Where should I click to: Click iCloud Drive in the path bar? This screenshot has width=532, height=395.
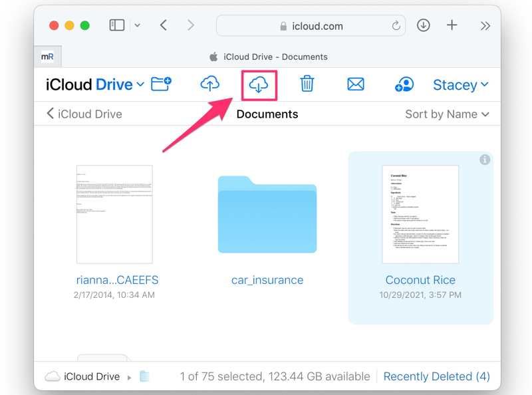click(x=92, y=376)
